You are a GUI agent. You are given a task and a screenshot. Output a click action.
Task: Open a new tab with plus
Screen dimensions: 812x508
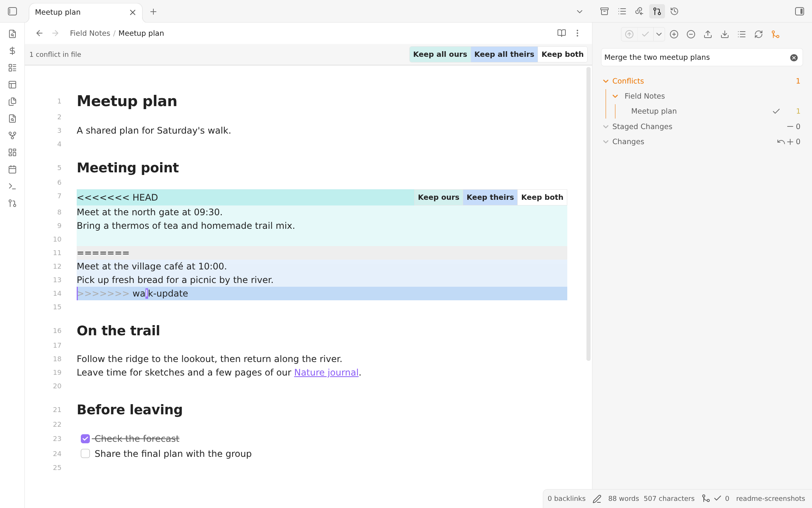tap(153, 12)
